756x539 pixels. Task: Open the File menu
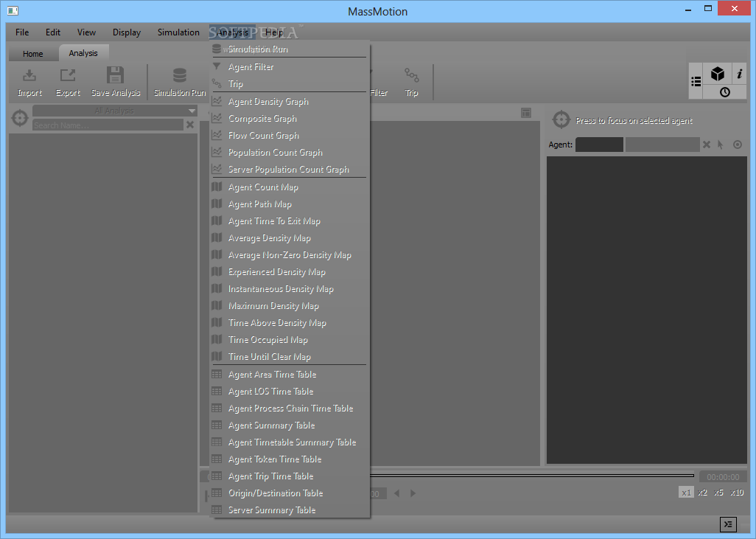click(x=22, y=32)
